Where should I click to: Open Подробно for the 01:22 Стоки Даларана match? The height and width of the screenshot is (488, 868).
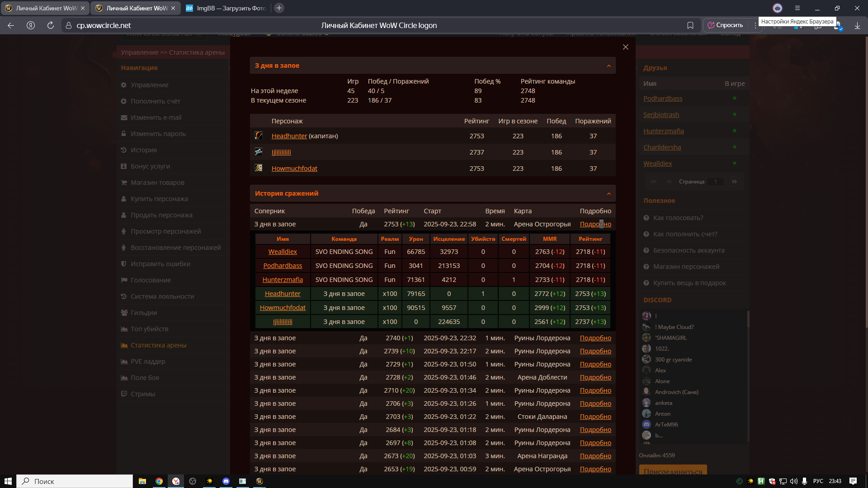(x=595, y=417)
